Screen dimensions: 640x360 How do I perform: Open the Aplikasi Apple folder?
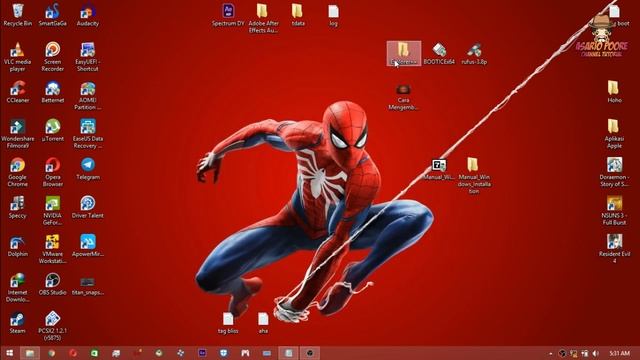point(614,134)
